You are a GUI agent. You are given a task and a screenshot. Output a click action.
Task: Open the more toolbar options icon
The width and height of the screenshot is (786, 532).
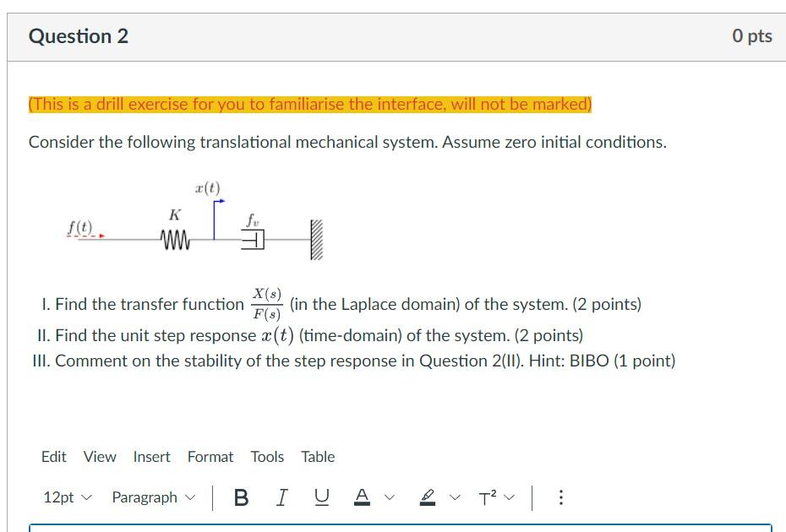pos(559,497)
